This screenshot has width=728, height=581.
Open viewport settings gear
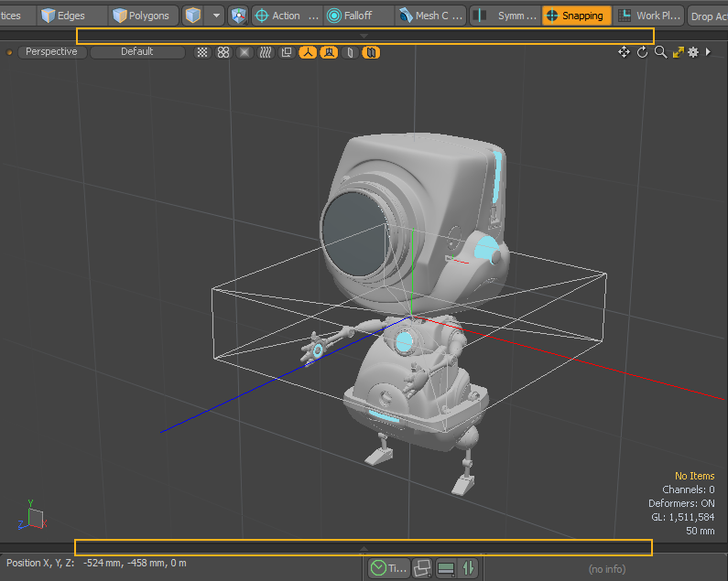(x=693, y=52)
